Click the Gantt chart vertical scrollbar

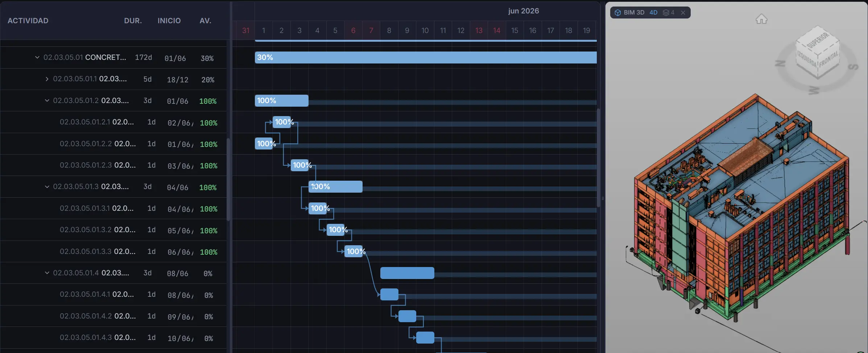point(598,158)
